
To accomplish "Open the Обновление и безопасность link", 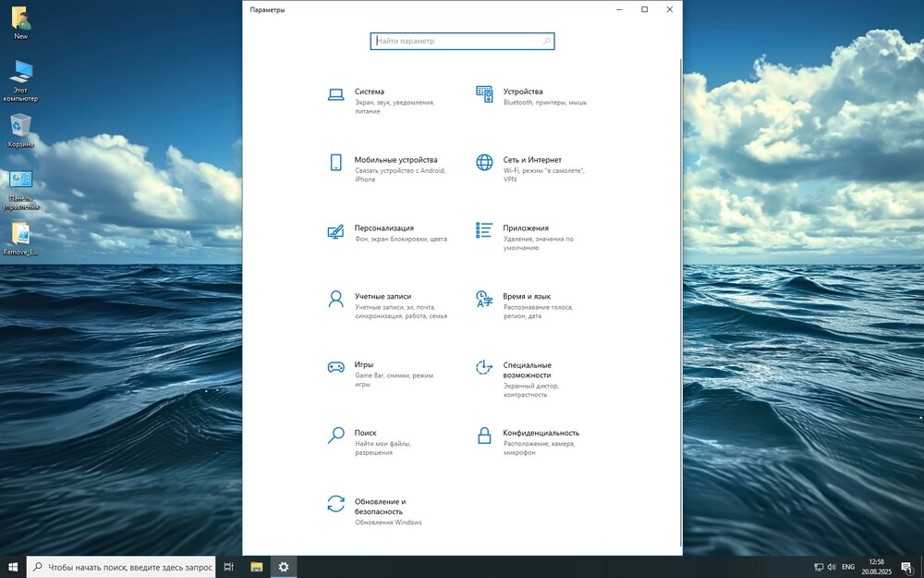I will [x=380, y=506].
